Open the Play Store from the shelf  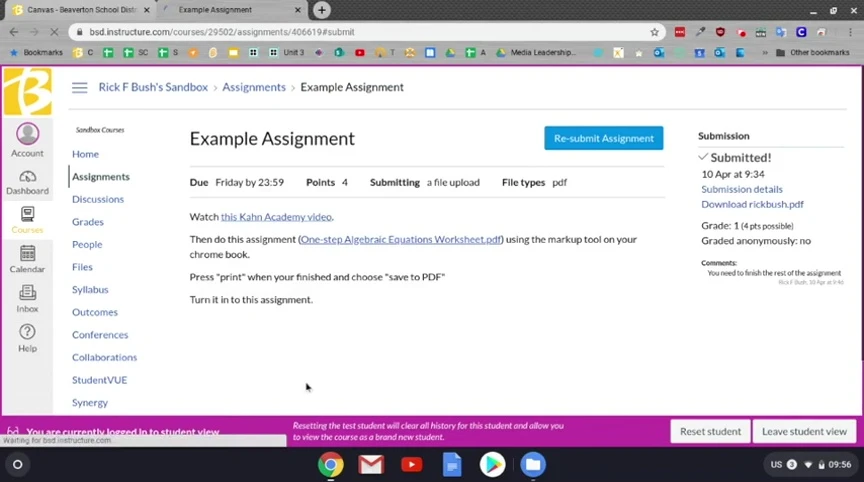[492, 465]
